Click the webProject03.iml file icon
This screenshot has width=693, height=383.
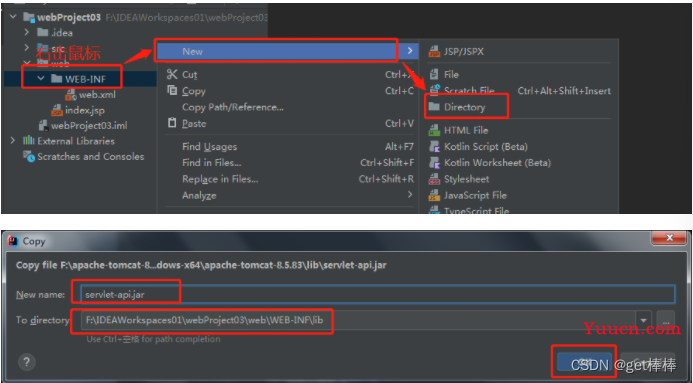point(43,125)
